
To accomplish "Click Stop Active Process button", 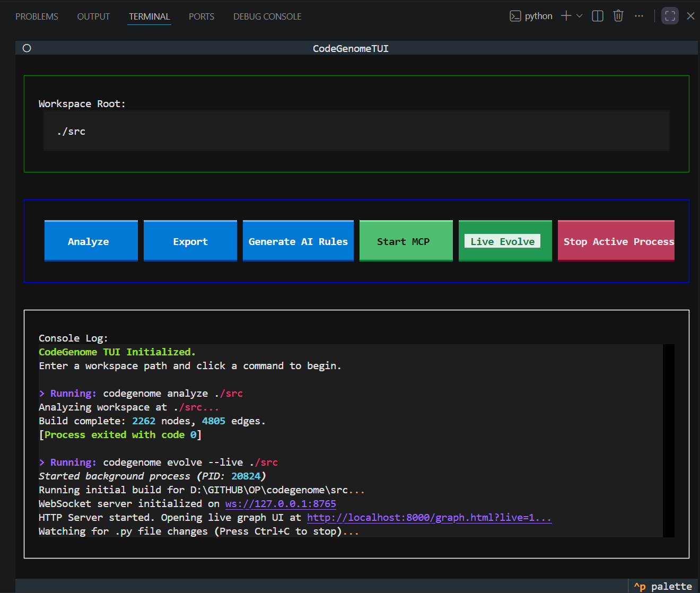I will (616, 241).
